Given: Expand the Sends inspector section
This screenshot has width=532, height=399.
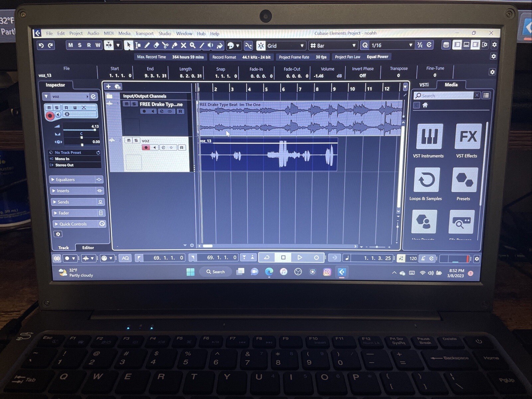Looking at the screenshot, I should (78, 202).
